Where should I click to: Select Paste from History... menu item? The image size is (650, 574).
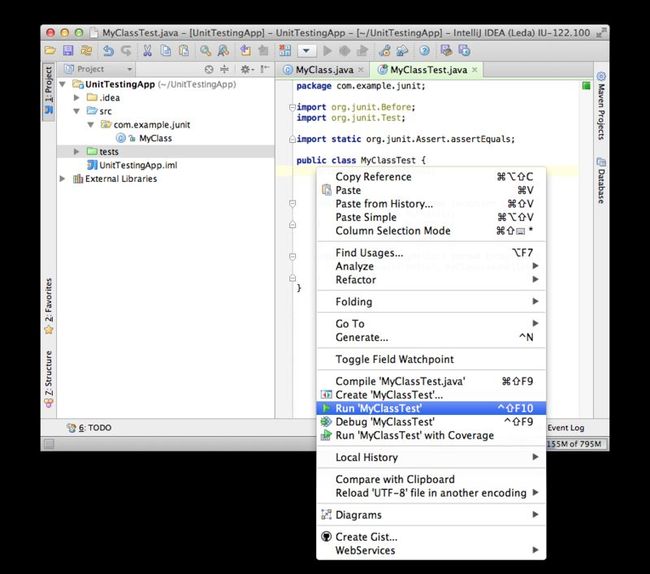[x=431, y=204]
